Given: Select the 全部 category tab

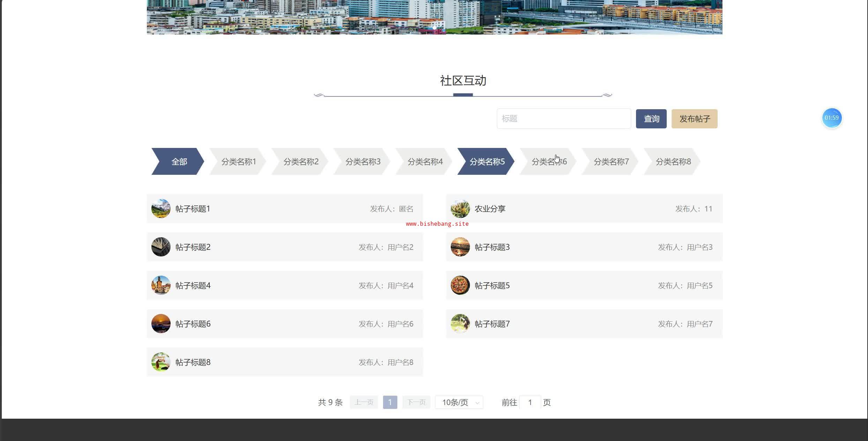Looking at the screenshot, I should 178,162.
